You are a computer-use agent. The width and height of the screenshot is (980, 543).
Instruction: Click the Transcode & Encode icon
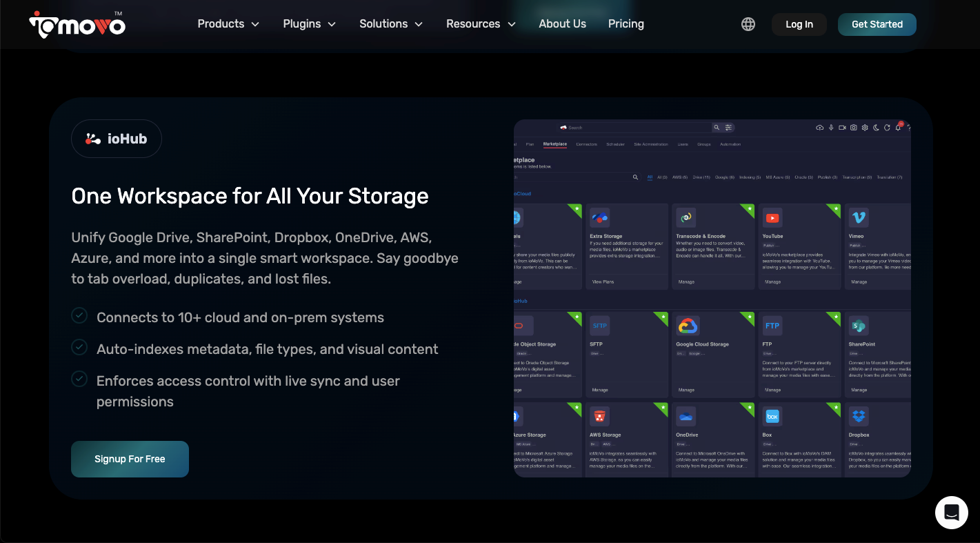coord(686,218)
